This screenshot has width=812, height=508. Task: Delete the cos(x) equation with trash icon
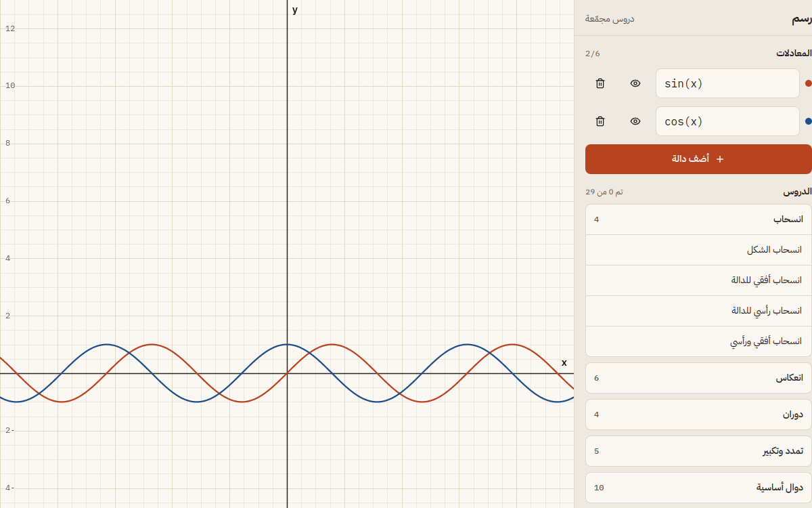(x=600, y=121)
